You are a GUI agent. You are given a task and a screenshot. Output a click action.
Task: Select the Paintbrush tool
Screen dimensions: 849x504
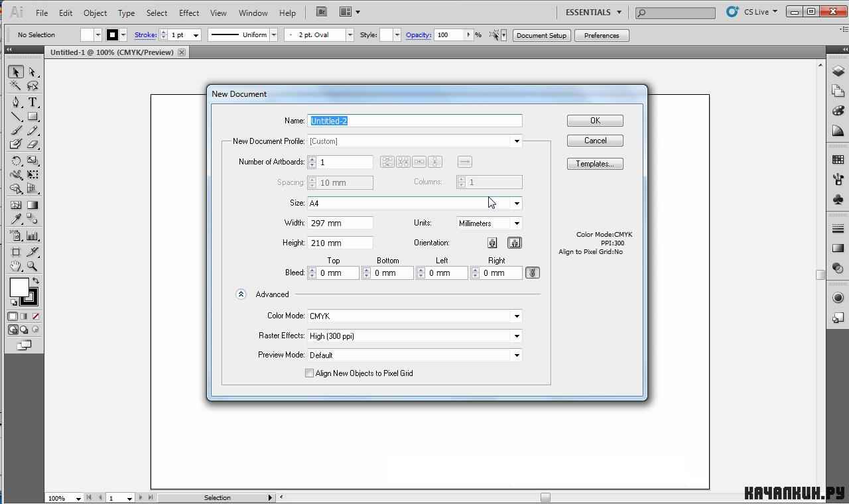click(16, 131)
